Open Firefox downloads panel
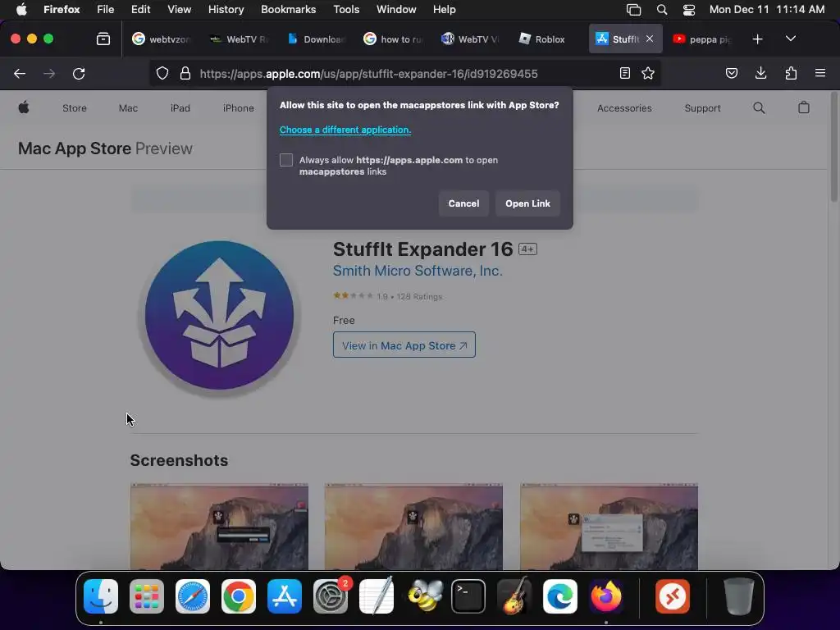840x630 pixels. tap(760, 73)
